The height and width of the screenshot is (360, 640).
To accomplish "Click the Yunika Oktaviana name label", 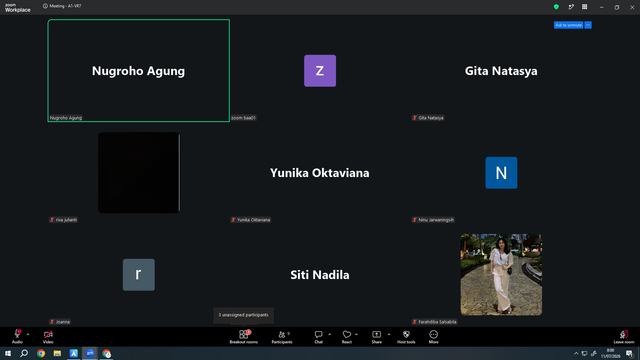I will 251,220.
